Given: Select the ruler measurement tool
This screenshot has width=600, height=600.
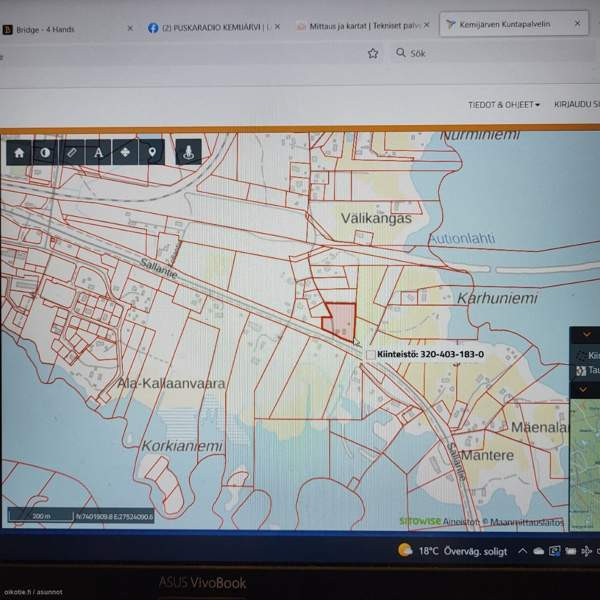Looking at the screenshot, I should (x=72, y=153).
